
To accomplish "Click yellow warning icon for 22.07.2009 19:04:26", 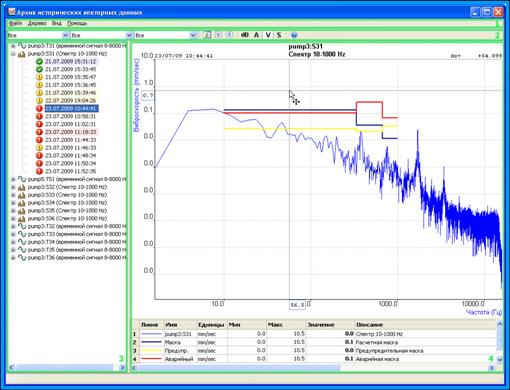I will coord(39,101).
